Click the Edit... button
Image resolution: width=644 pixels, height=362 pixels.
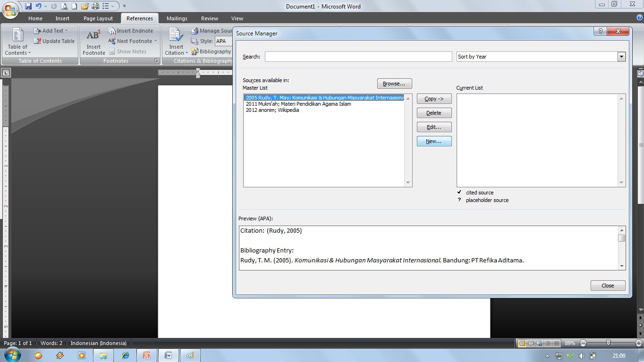(434, 127)
